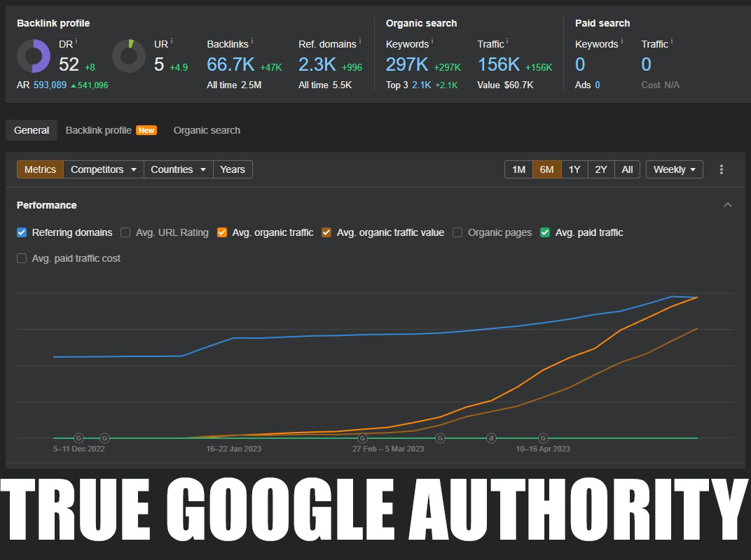The image size is (751, 560).
Task: Switch to the Organic search tab
Action: point(206,130)
